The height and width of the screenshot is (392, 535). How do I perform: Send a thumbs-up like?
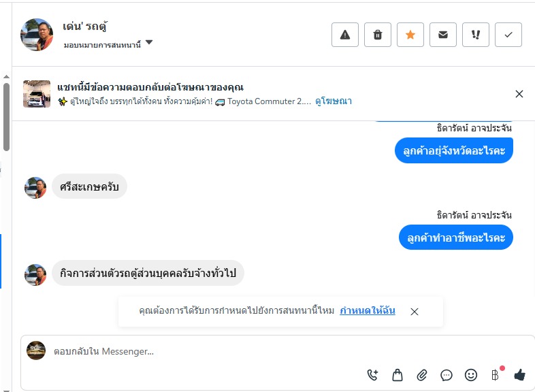520,374
